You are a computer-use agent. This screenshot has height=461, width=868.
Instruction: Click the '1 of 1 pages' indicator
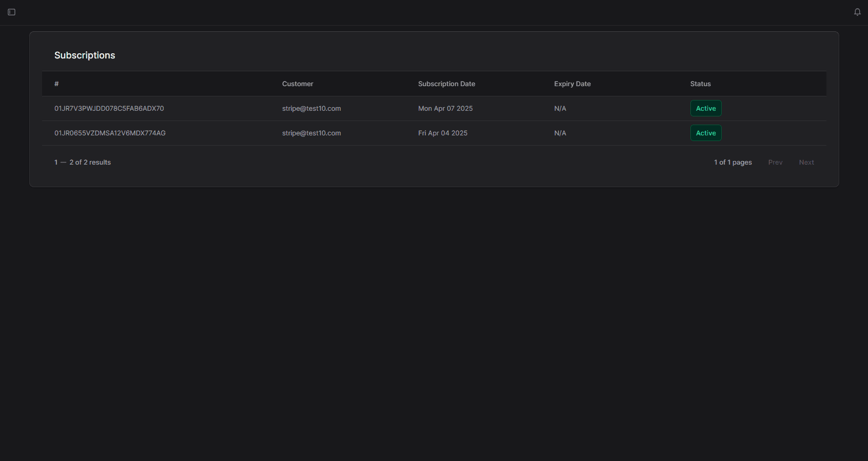pos(732,163)
